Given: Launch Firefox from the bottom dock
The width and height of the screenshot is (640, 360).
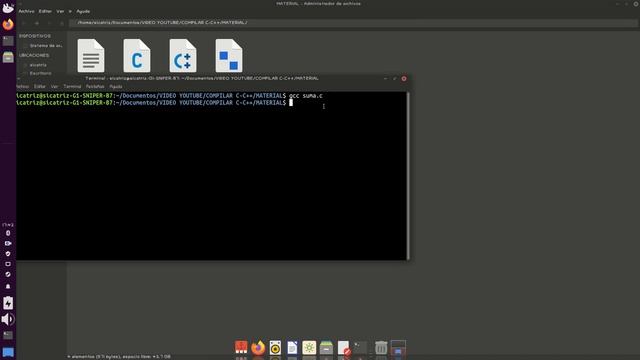Looking at the screenshot, I should (x=258, y=347).
